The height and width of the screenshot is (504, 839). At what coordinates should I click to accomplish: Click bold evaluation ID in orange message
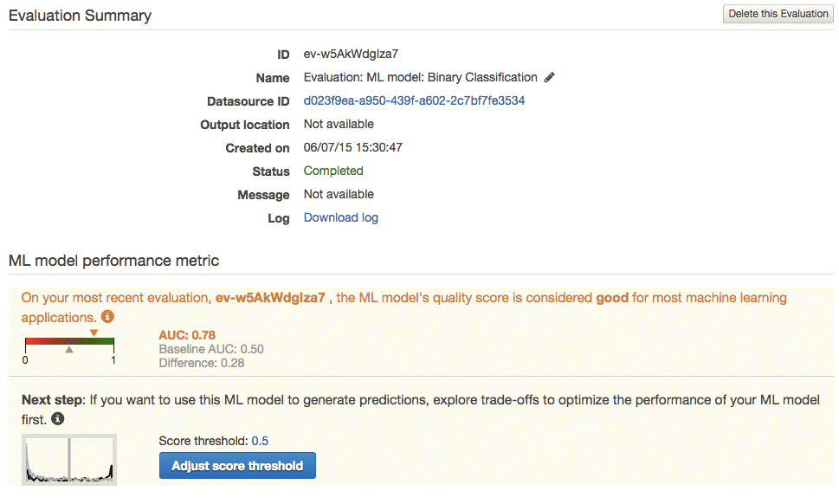click(270, 298)
